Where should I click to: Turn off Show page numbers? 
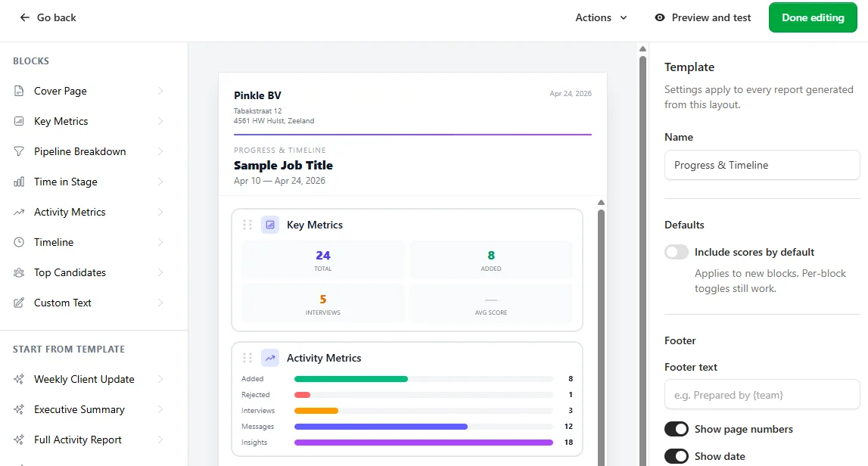677,429
